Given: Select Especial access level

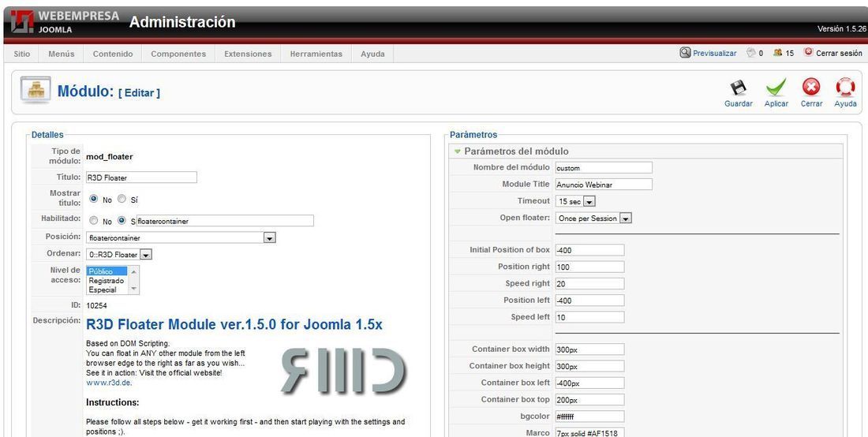Looking at the screenshot, I should point(107,289).
